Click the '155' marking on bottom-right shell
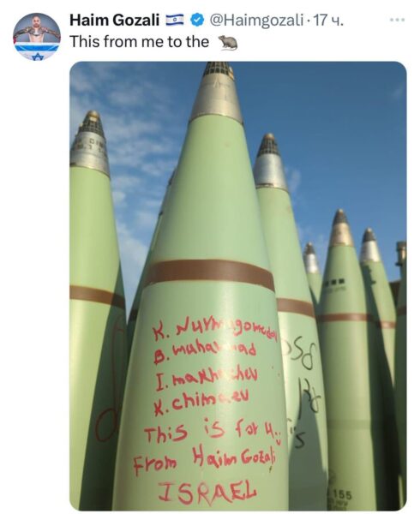Image resolution: width=420 pixels, height=514 pixels. (342, 494)
